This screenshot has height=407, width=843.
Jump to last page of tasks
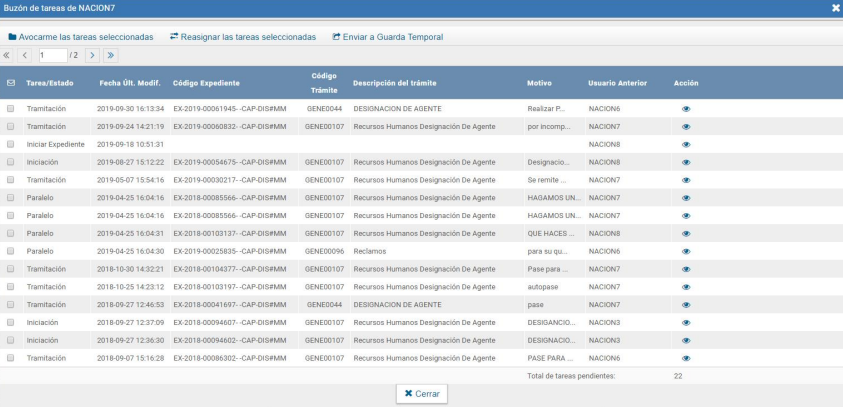(110, 56)
